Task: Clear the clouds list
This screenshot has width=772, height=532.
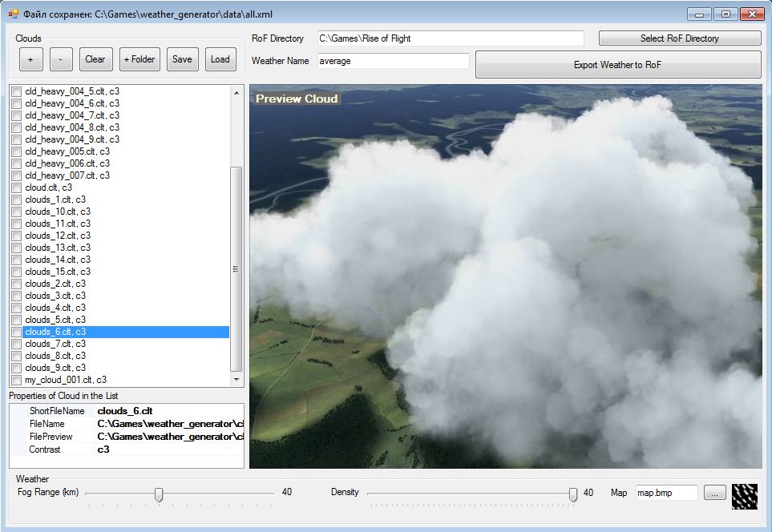Action: [x=95, y=59]
